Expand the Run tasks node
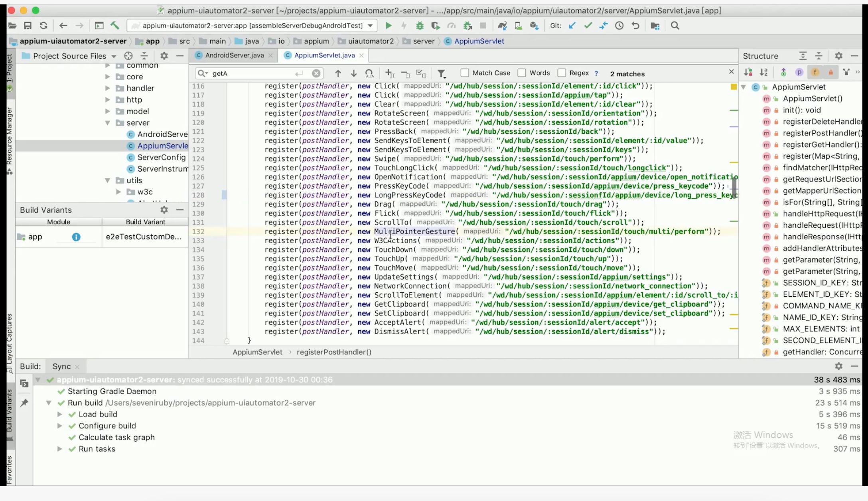868x501 pixels. 59,449
